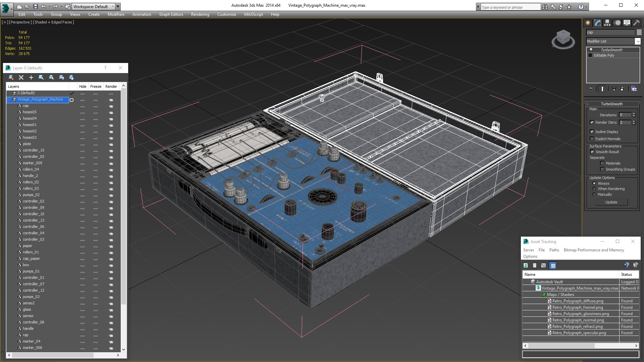
Task: Open the Hierarchy command panel tab
Action: click(607, 23)
